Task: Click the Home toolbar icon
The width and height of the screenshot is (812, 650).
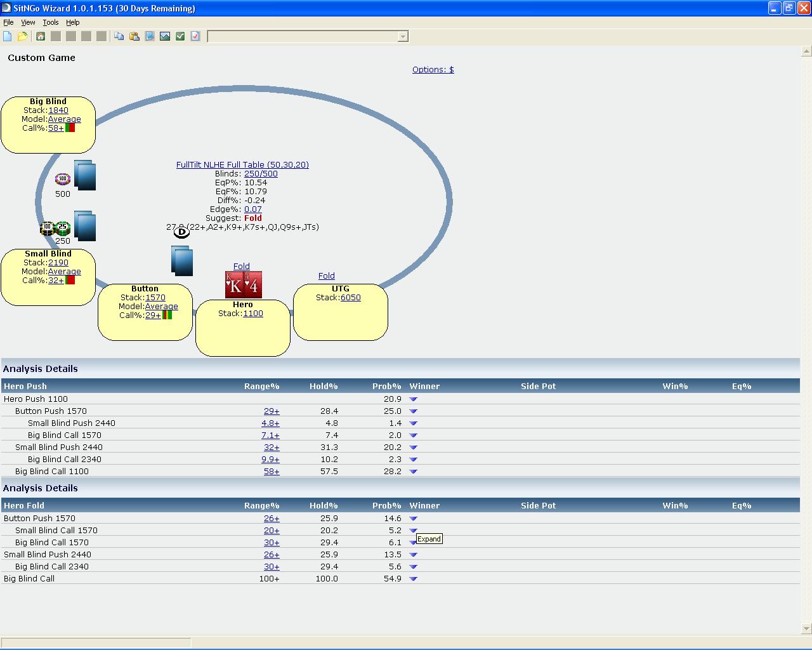Action: click(41, 36)
